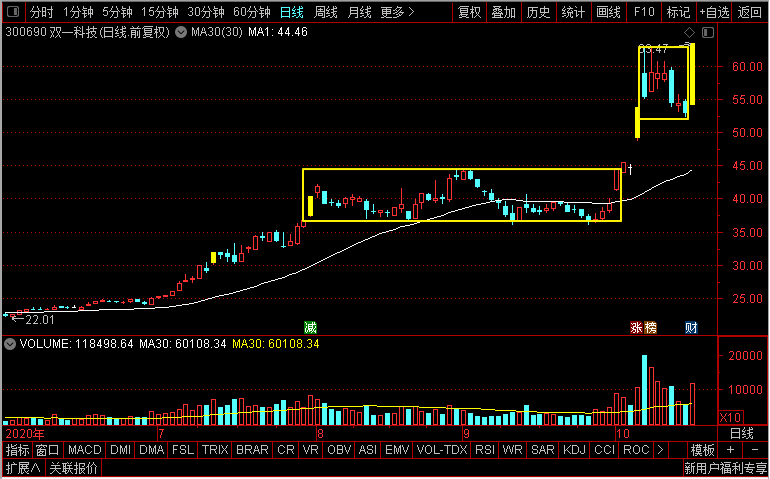The height and width of the screenshot is (479, 770).
Task: Select the DMA indicator
Action: click(152, 450)
